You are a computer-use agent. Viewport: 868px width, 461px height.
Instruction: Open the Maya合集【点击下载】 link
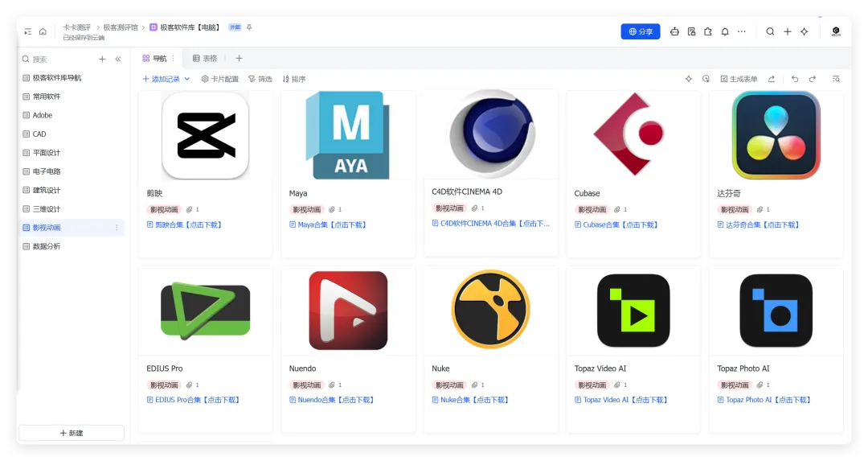coord(328,225)
